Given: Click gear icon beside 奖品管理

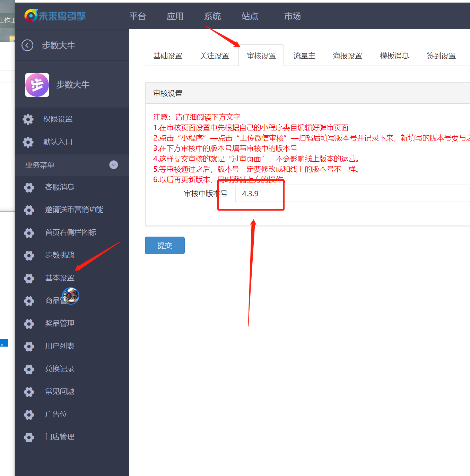Looking at the screenshot, I should coord(29,324).
